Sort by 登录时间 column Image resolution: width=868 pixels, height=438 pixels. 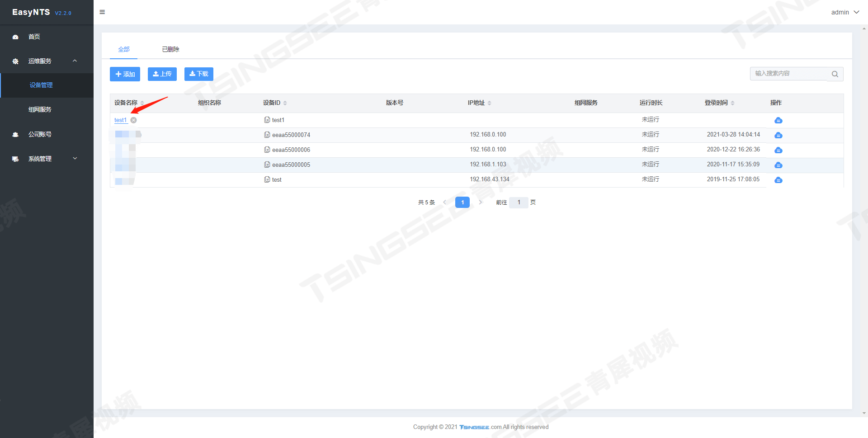pos(732,103)
